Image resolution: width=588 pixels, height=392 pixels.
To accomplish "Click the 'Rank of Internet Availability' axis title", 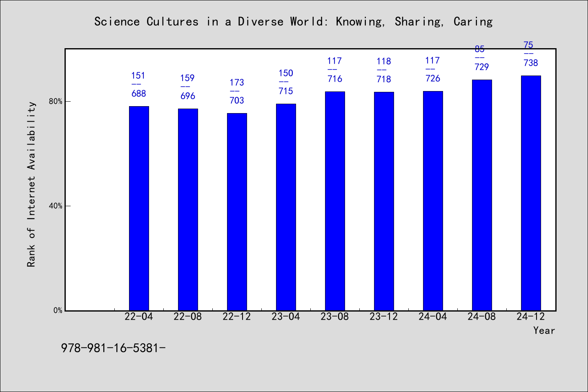I will coord(31,184).
